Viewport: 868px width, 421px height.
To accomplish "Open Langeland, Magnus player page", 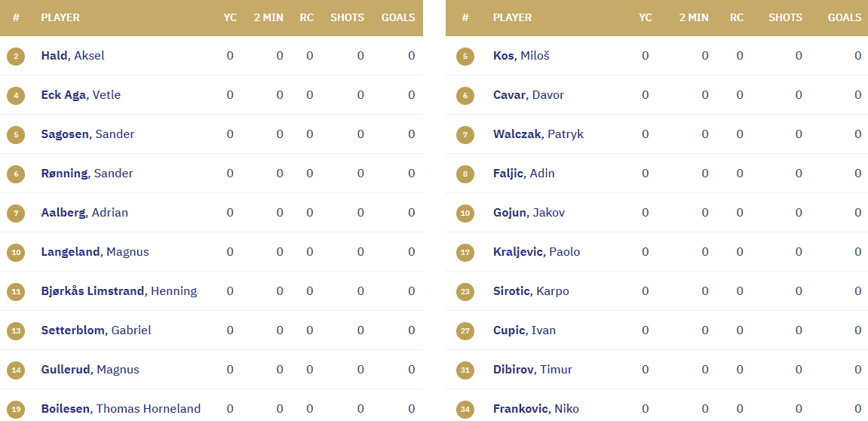I will click(x=95, y=252).
